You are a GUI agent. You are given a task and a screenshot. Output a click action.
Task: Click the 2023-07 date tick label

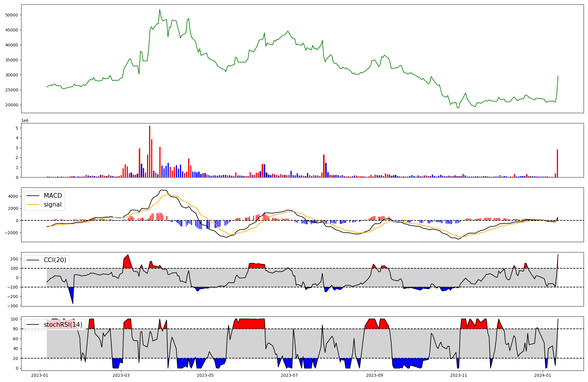pyautogui.click(x=289, y=375)
